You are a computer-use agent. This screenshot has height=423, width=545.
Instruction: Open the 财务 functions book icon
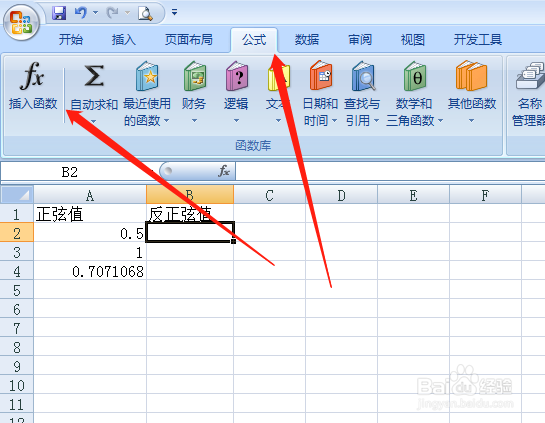click(195, 76)
